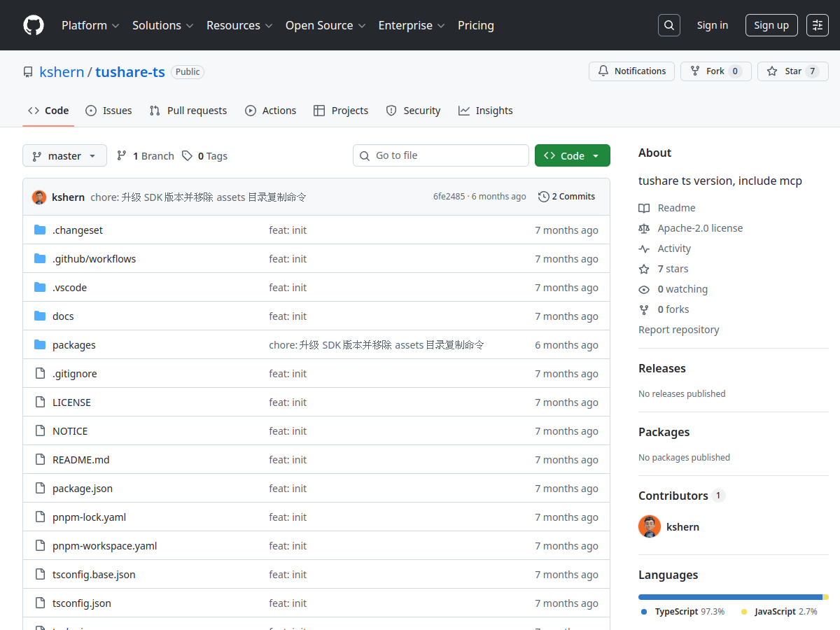
Task: Open the packages folder
Action: [x=73, y=345]
